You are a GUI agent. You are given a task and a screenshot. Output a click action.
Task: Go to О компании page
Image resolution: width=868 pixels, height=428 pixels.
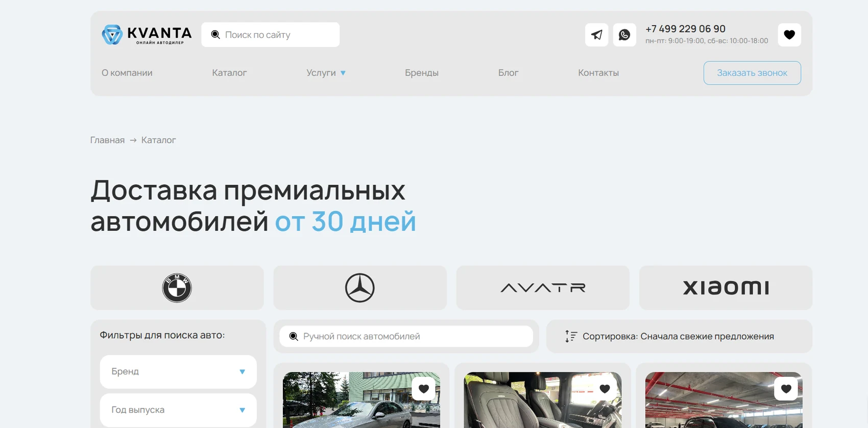[x=127, y=73]
